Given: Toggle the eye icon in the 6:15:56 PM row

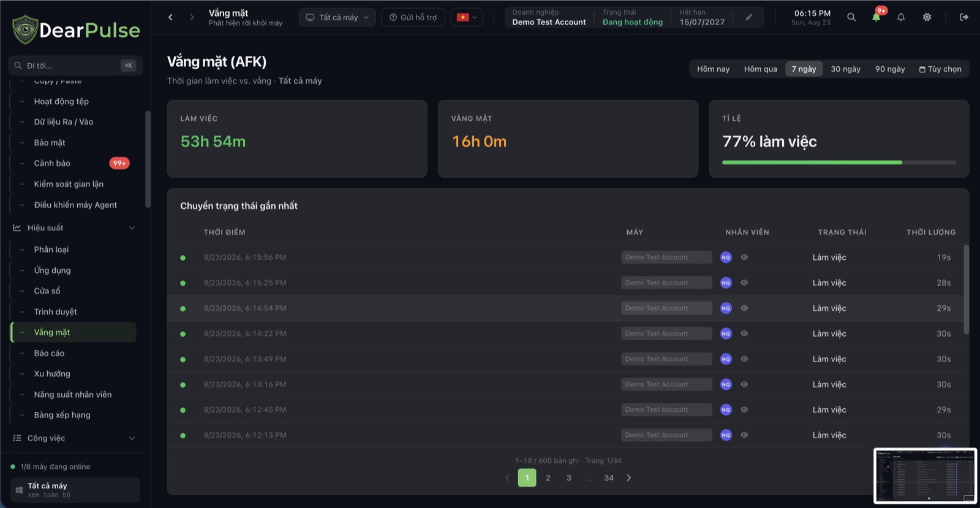Looking at the screenshot, I should click(x=744, y=257).
